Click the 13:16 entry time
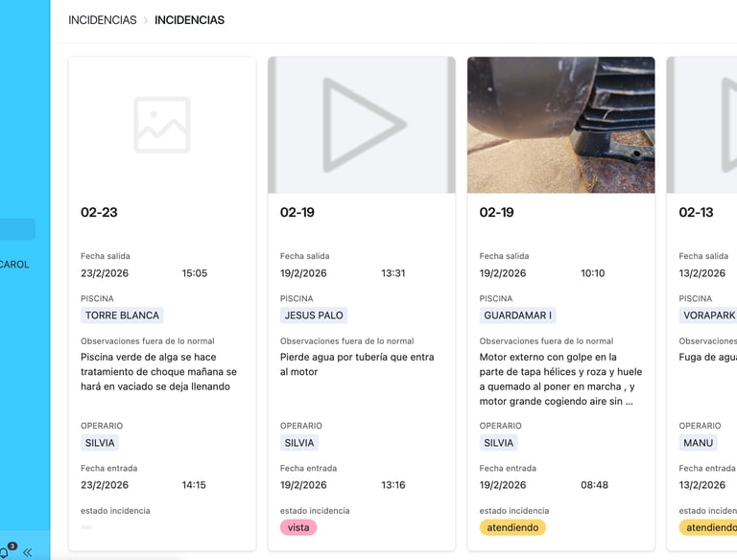The width and height of the screenshot is (737, 560). click(393, 485)
